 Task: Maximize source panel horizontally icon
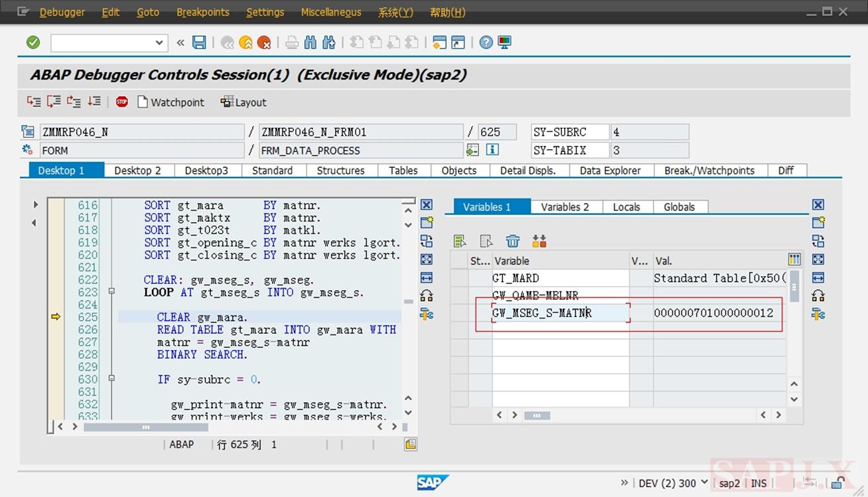point(427,277)
